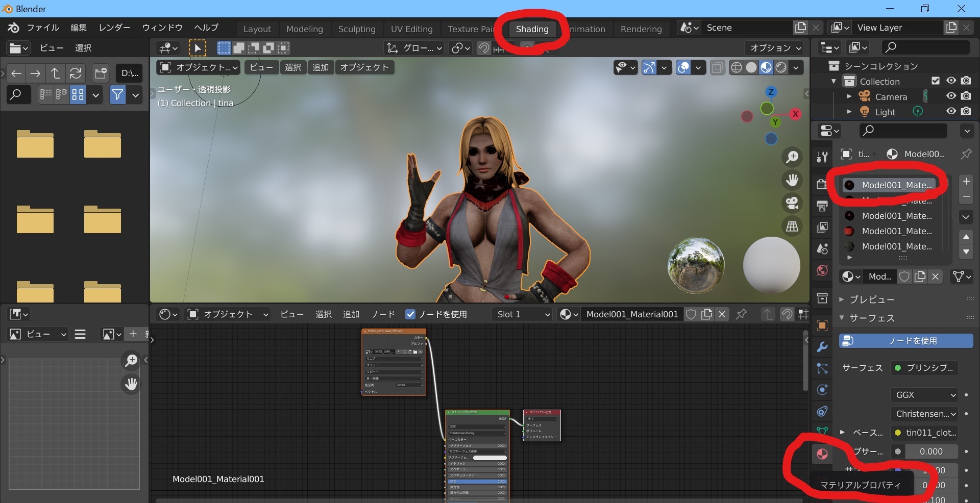Select the tweak select tool in viewport header
Image resolution: width=980 pixels, height=503 pixels.
(x=198, y=48)
